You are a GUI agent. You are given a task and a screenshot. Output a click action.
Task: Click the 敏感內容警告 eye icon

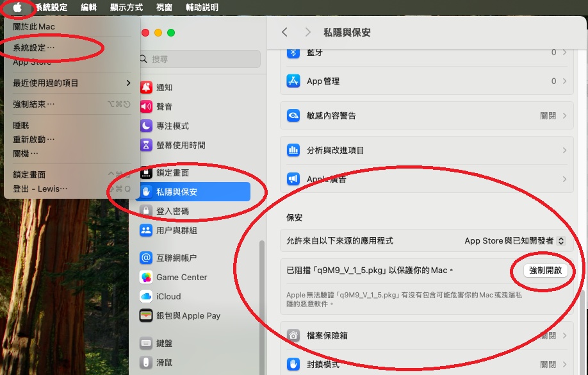pyautogui.click(x=293, y=115)
